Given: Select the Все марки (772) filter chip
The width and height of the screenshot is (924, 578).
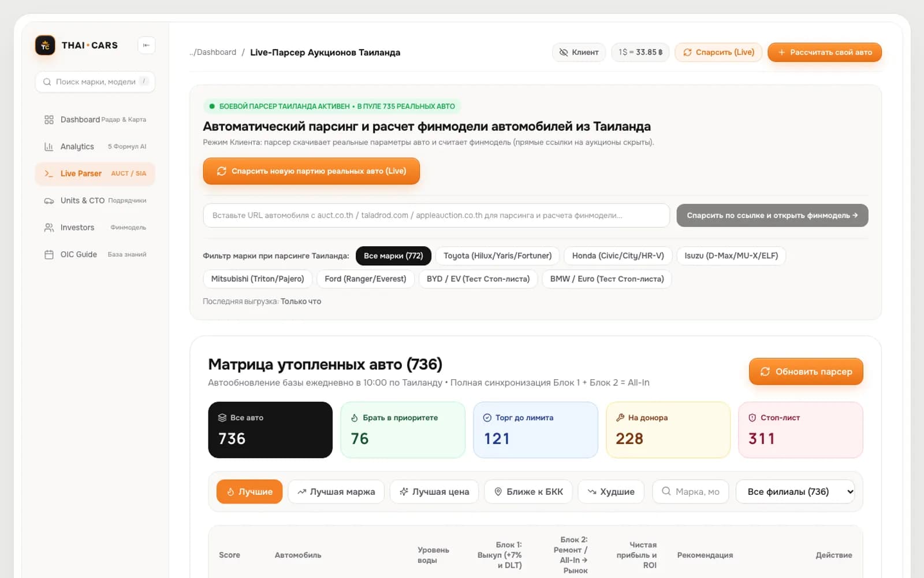Looking at the screenshot, I should [x=393, y=255].
